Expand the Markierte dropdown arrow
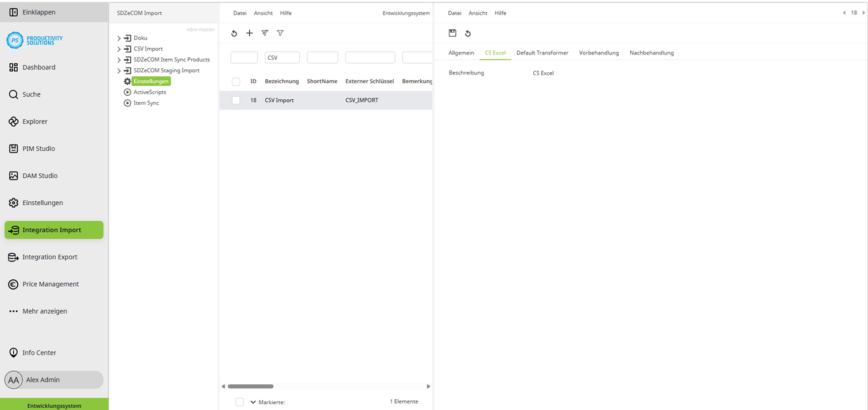The width and height of the screenshot is (868, 410). coord(253,401)
